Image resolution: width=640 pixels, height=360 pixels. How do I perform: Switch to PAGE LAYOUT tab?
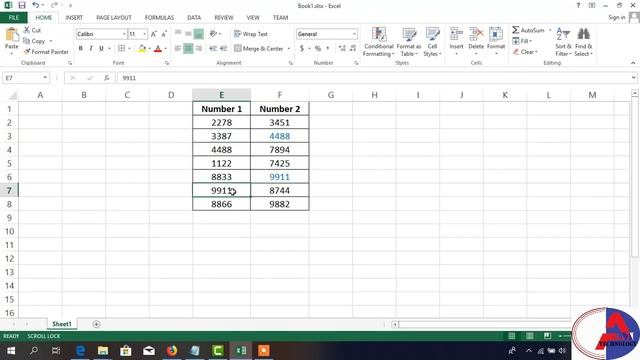tap(114, 18)
